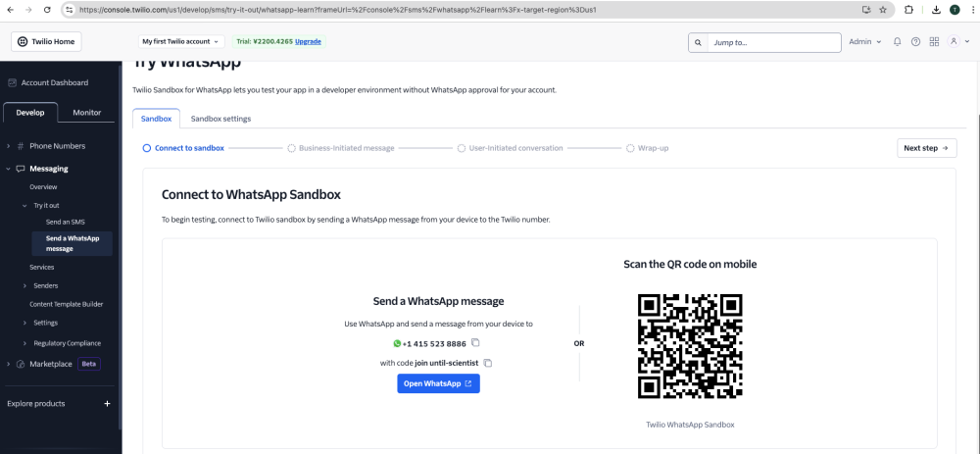
Task: Switch to the Sandbox settings tab
Action: click(220, 119)
